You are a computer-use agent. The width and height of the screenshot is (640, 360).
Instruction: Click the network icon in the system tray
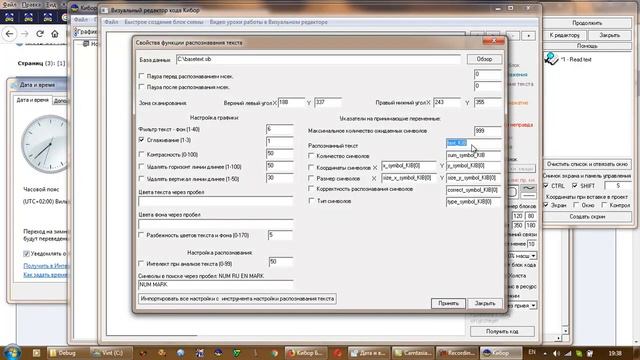tap(568, 353)
